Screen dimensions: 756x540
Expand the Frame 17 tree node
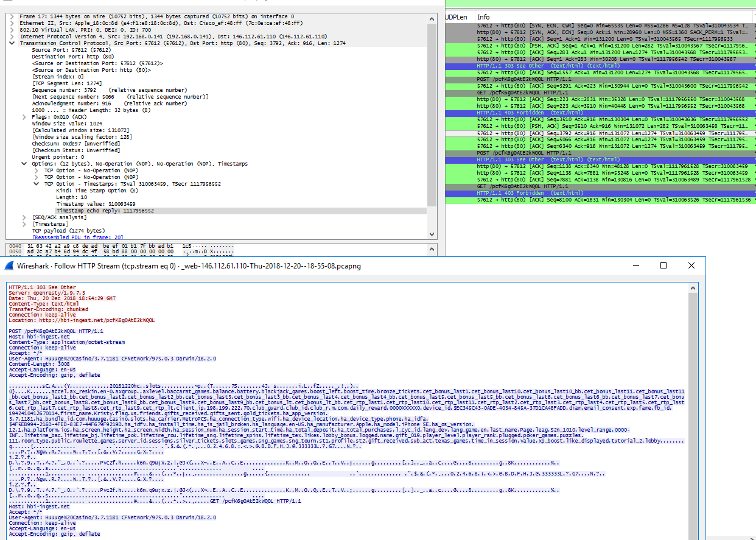pos(12,16)
